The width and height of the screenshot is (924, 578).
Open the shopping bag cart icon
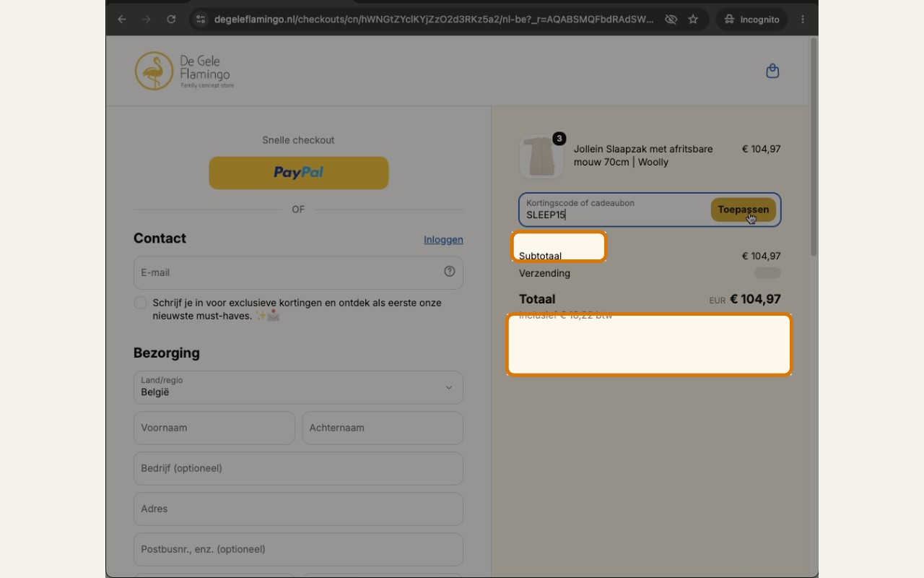[x=772, y=71]
